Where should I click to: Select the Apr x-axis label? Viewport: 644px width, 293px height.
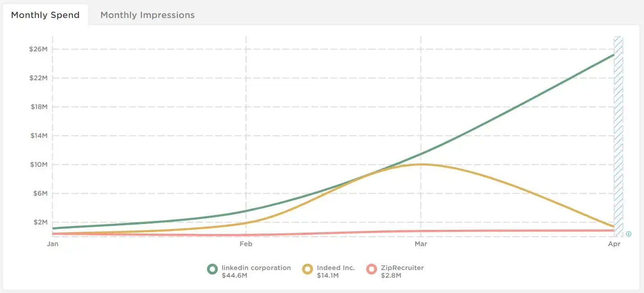(x=614, y=244)
